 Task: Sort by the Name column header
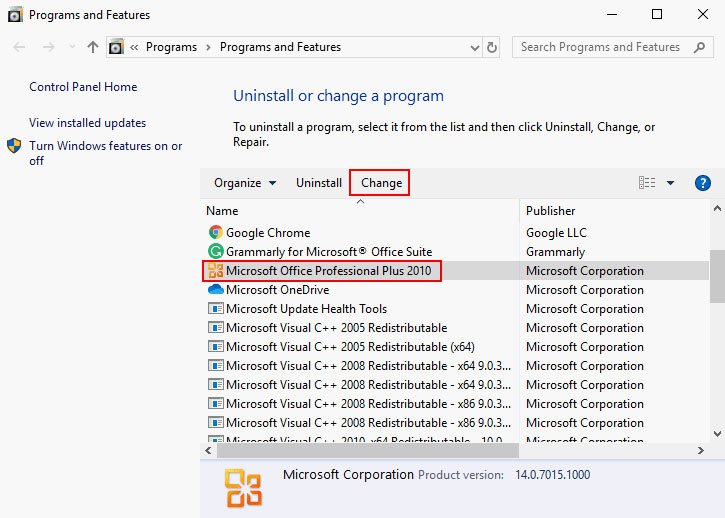tap(360, 211)
